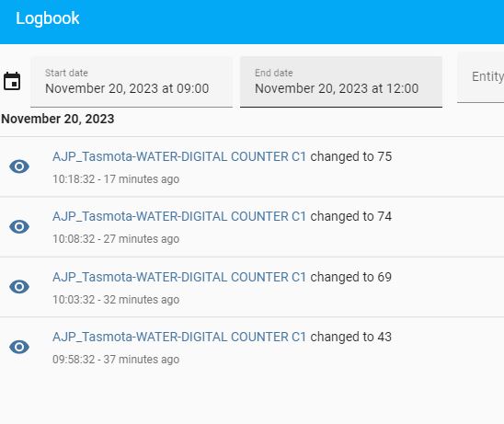Open COUNTER C1 link in 10:18:32 entry
This screenshot has height=424, width=504.
179,157
